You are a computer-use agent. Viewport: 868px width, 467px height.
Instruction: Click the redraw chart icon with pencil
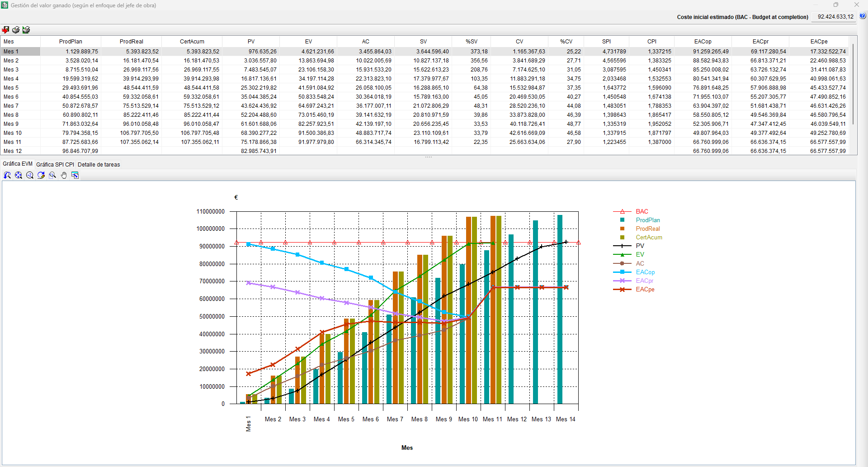click(x=41, y=176)
